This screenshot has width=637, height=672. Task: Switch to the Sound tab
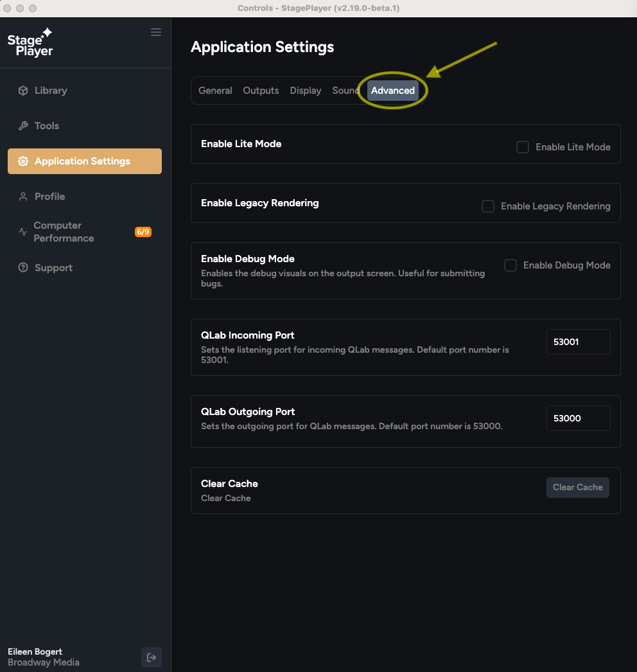pyautogui.click(x=345, y=91)
